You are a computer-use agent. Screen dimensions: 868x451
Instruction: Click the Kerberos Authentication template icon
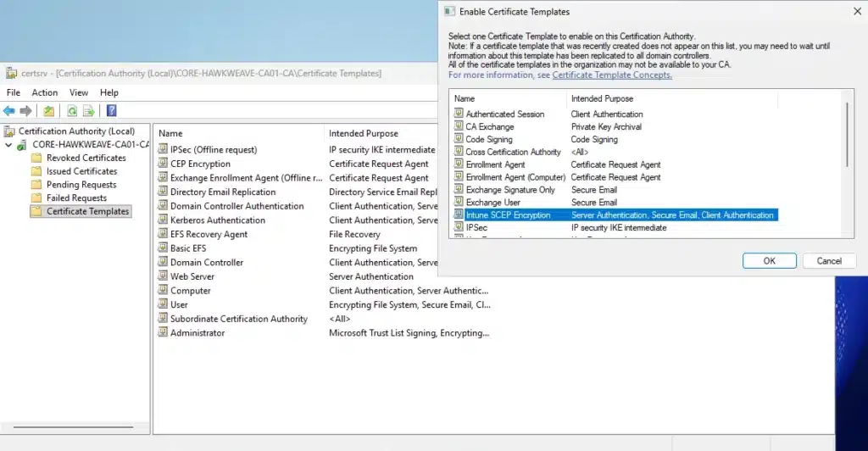163,220
